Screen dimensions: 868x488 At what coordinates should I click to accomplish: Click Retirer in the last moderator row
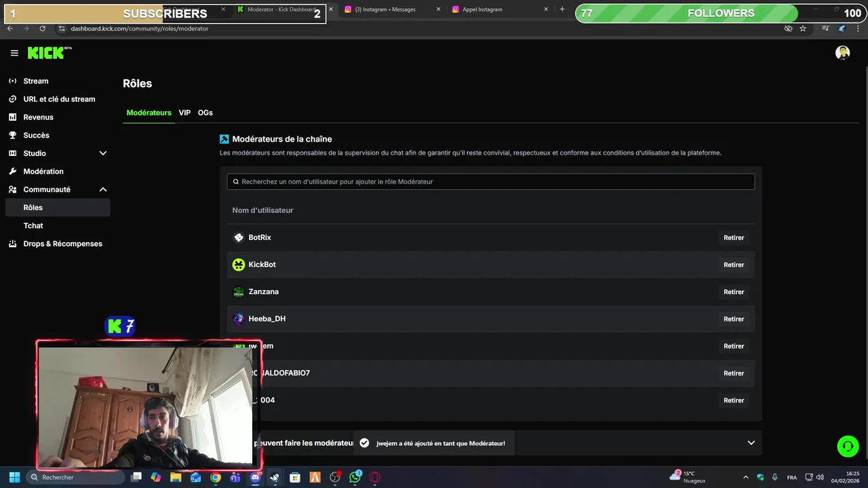coord(734,401)
